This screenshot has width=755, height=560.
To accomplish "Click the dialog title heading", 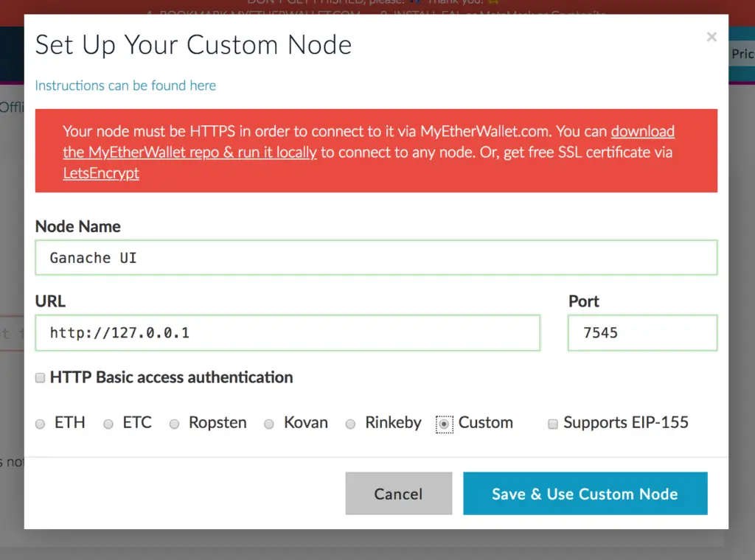I will [x=193, y=45].
